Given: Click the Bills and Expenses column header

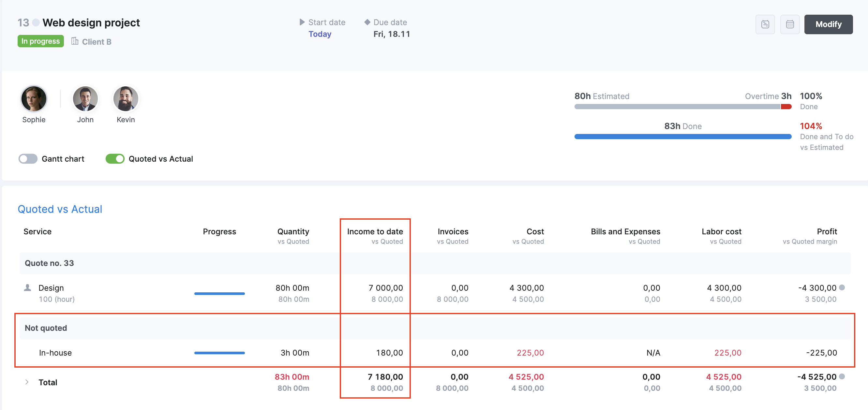Looking at the screenshot, I should pyautogui.click(x=625, y=231).
